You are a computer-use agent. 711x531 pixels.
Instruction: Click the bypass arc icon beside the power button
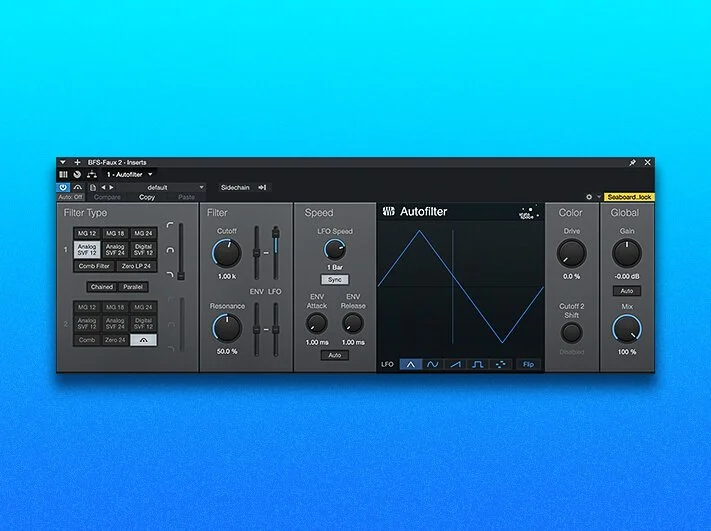pyautogui.click(x=78, y=187)
